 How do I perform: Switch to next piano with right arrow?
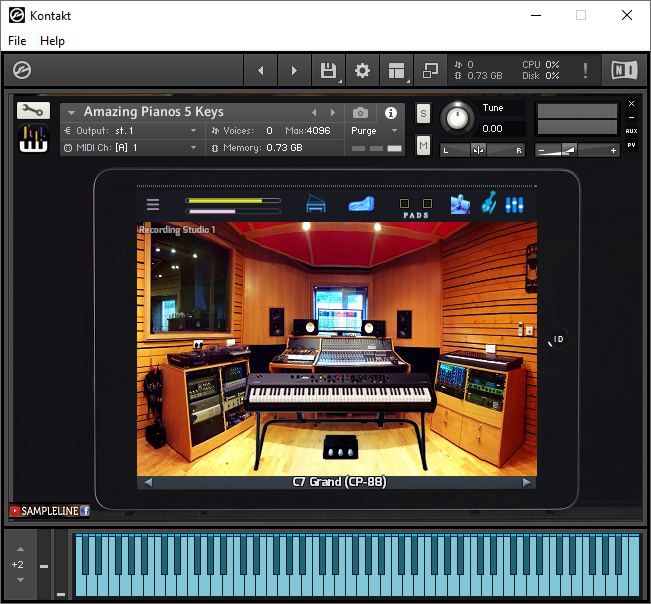pyautogui.click(x=526, y=482)
